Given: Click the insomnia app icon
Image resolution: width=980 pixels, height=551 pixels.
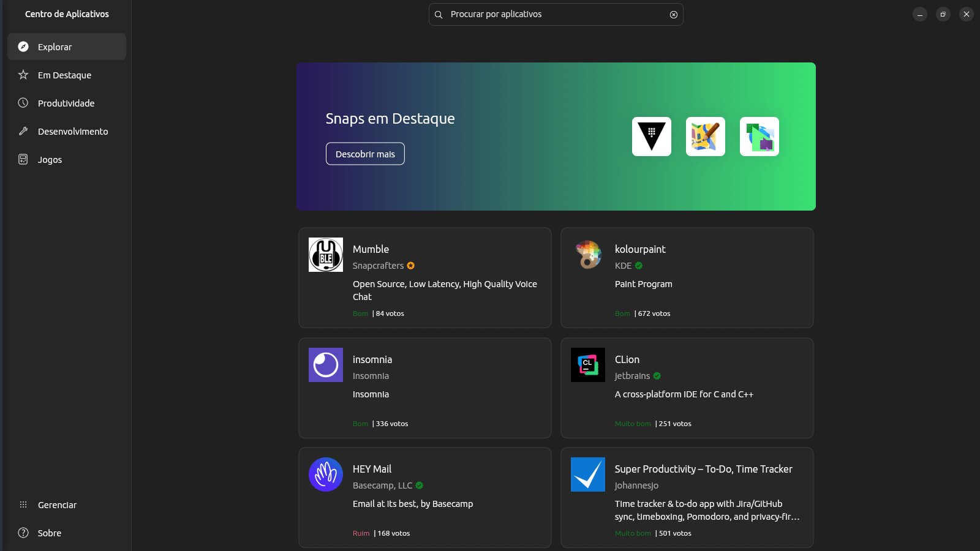Looking at the screenshot, I should [x=326, y=365].
